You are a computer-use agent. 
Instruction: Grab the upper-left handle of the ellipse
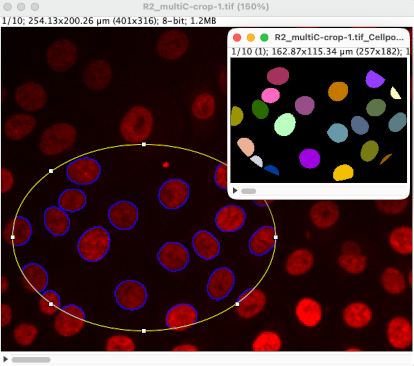point(51,171)
